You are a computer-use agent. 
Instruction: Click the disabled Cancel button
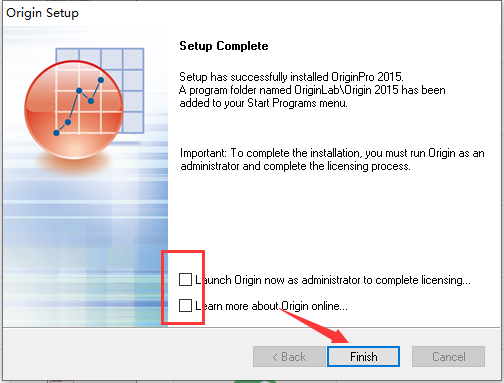point(448,357)
